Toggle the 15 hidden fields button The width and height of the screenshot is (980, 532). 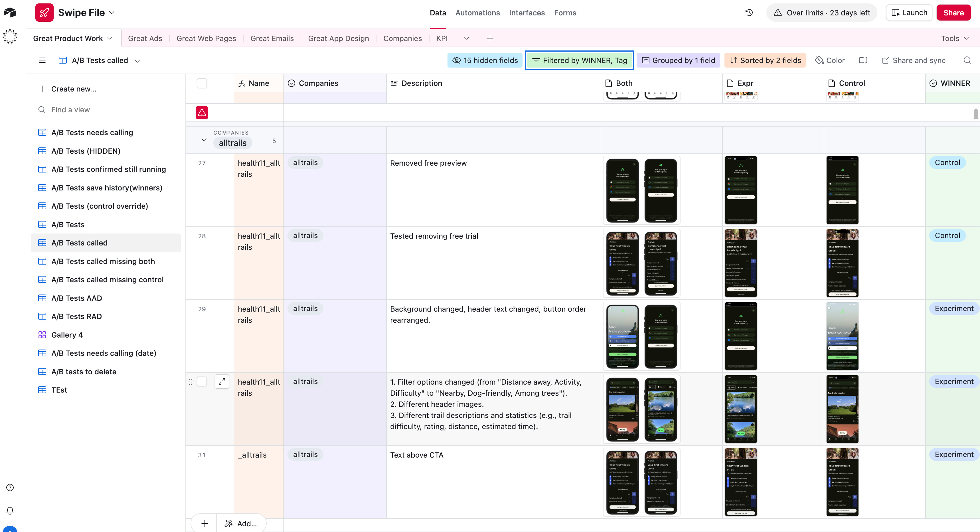click(x=485, y=60)
